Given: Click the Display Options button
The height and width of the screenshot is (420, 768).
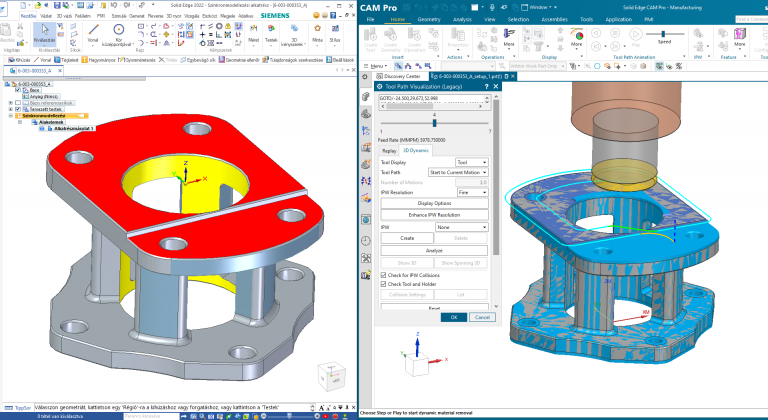Looking at the screenshot, I should (x=434, y=203).
